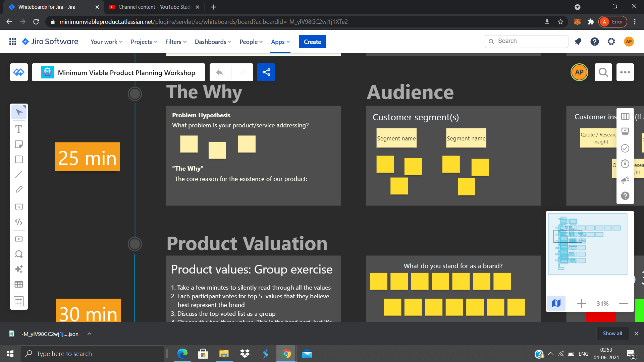Open the table tool in left toolbar
The image size is (644, 362).
click(19, 285)
